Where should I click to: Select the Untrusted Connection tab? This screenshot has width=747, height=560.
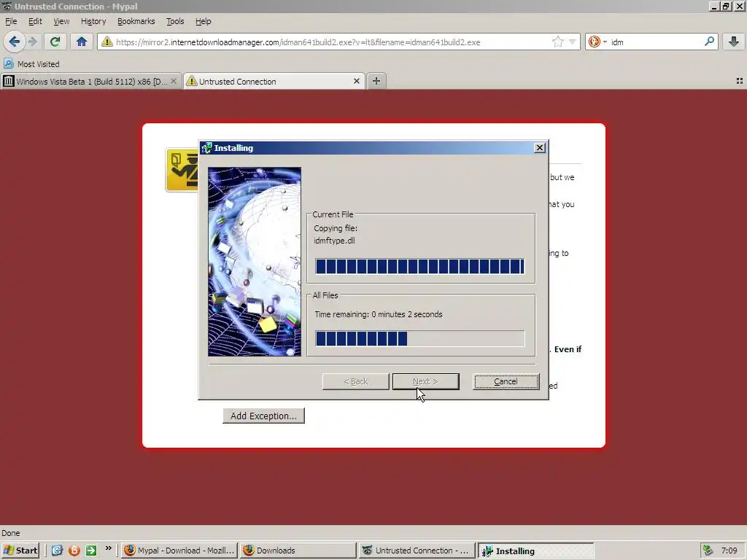click(x=274, y=82)
